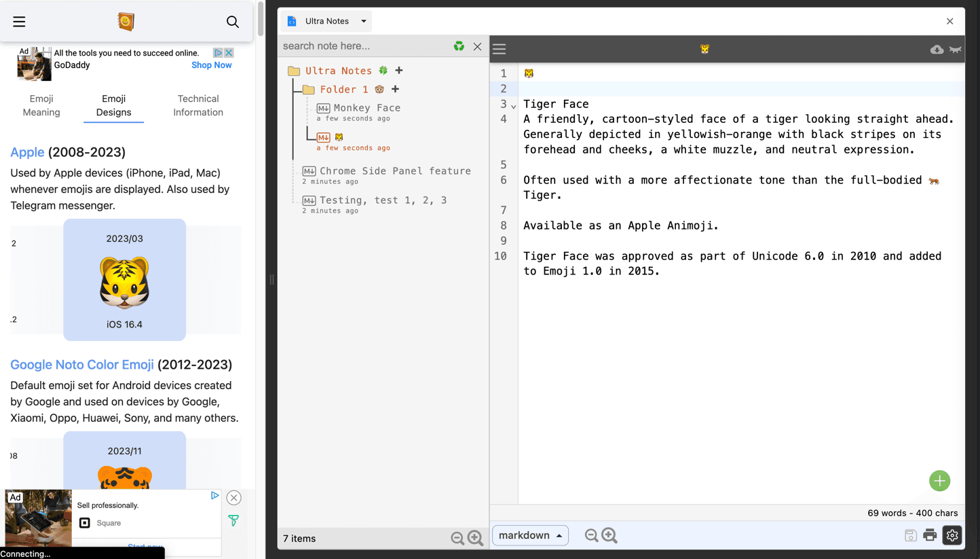Toggle the fold arrow at line 3
980x559 pixels.
click(x=513, y=106)
